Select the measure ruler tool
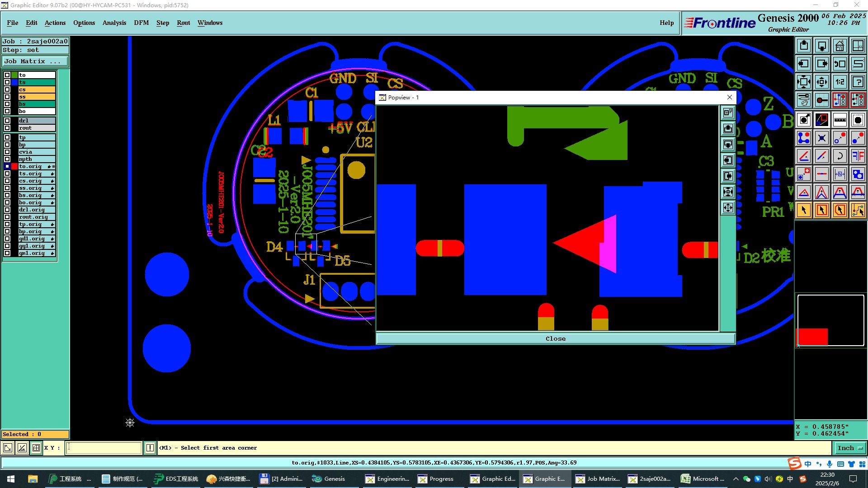 click(x=840, y=120)
